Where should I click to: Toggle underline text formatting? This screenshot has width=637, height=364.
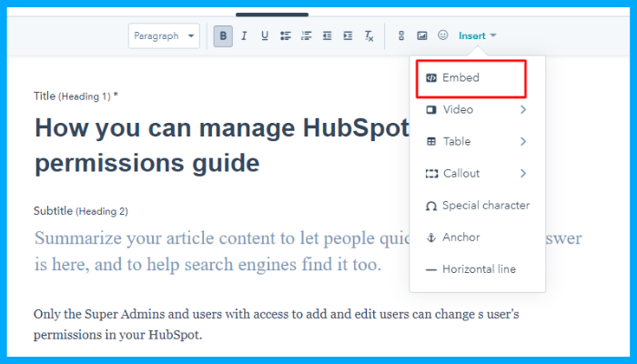pos(265,36)
